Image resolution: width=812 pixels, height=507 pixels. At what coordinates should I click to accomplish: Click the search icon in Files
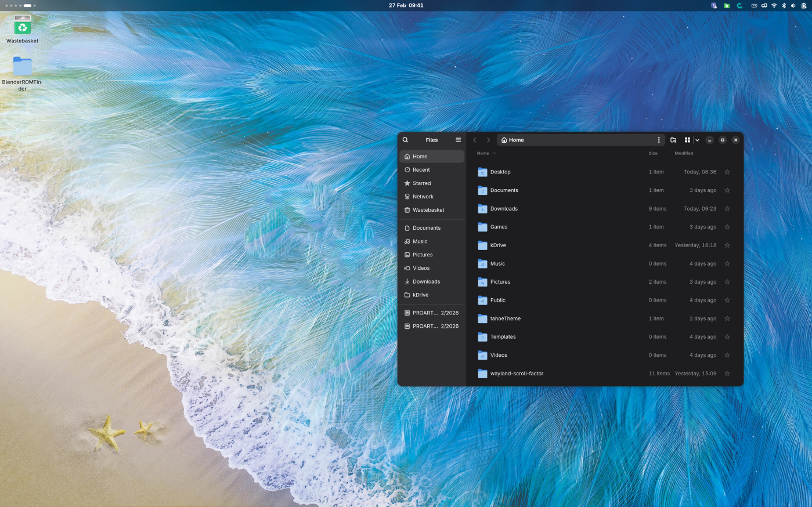click(405, 140)
